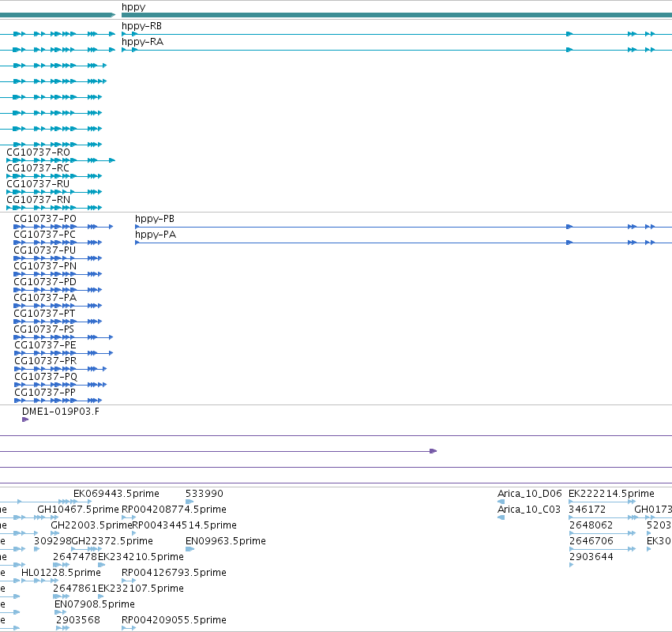Image resolution: width=672 pixels, height=632 pixels.
Task: Select CG10737-PC protein label
Action: [44, 235]
